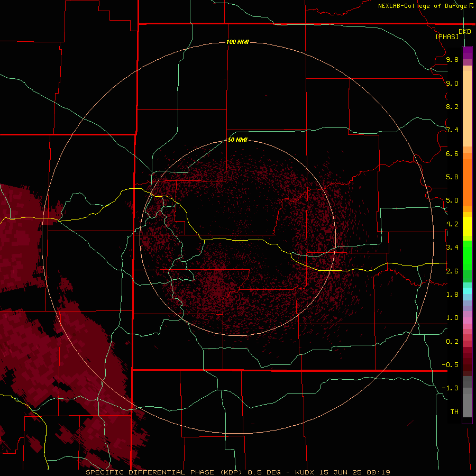
Task: Click the 9.8 value on the color scale
Action: (452, 60)
